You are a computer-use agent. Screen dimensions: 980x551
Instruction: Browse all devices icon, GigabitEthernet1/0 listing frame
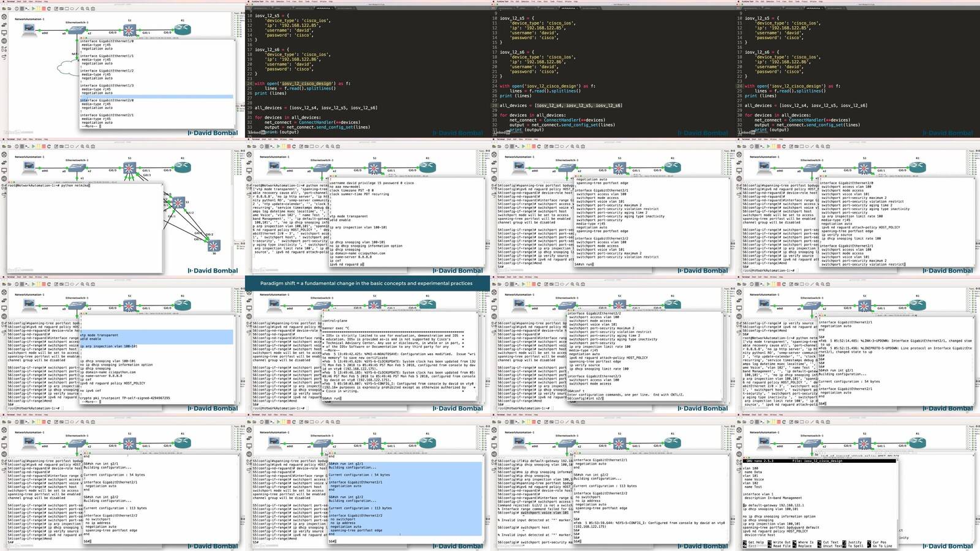click(4, 49)
